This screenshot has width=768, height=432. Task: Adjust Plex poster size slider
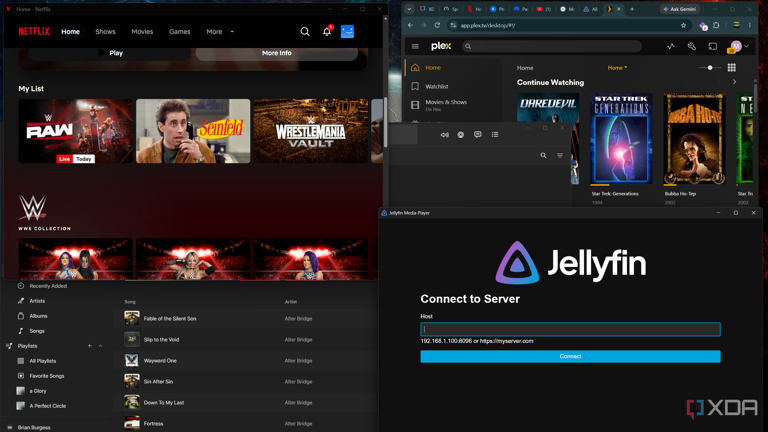click(x=710, y=68)
